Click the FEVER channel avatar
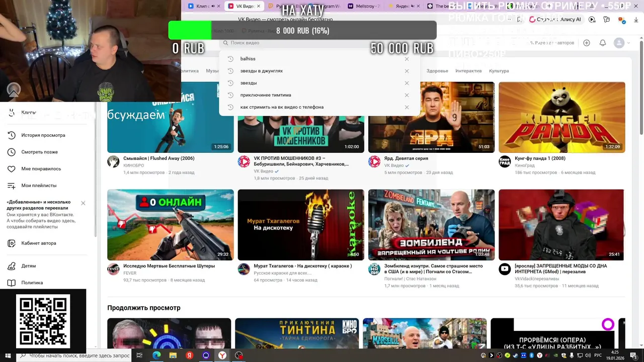The image size is (644, 362). tap(113, 269)
